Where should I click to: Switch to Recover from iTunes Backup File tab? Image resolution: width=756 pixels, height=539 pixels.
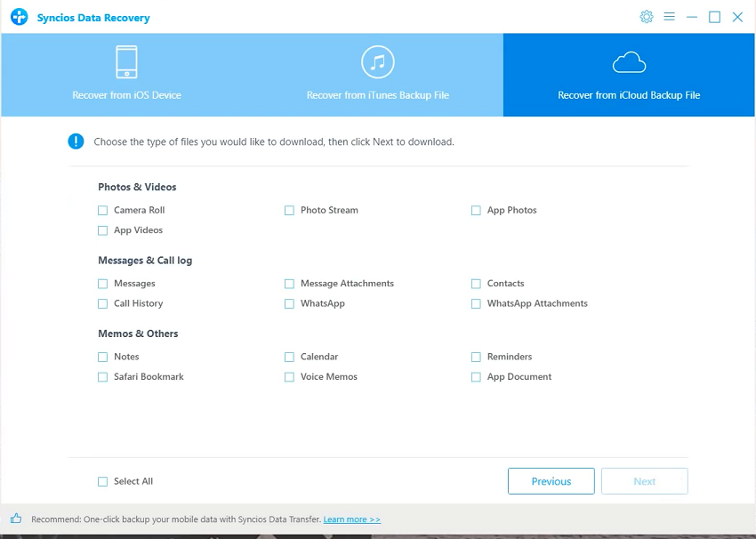click(377, 75)
